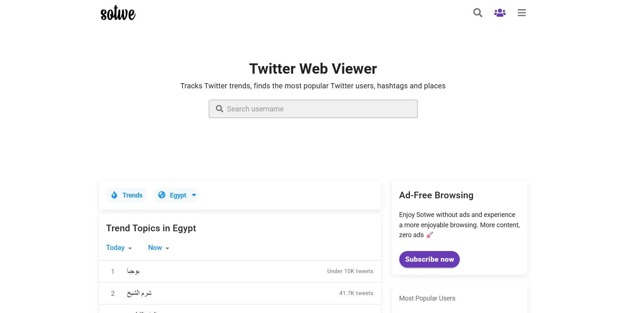Select the Trends tab
Viewport: 644px width, 313px height.
point(127,195)
